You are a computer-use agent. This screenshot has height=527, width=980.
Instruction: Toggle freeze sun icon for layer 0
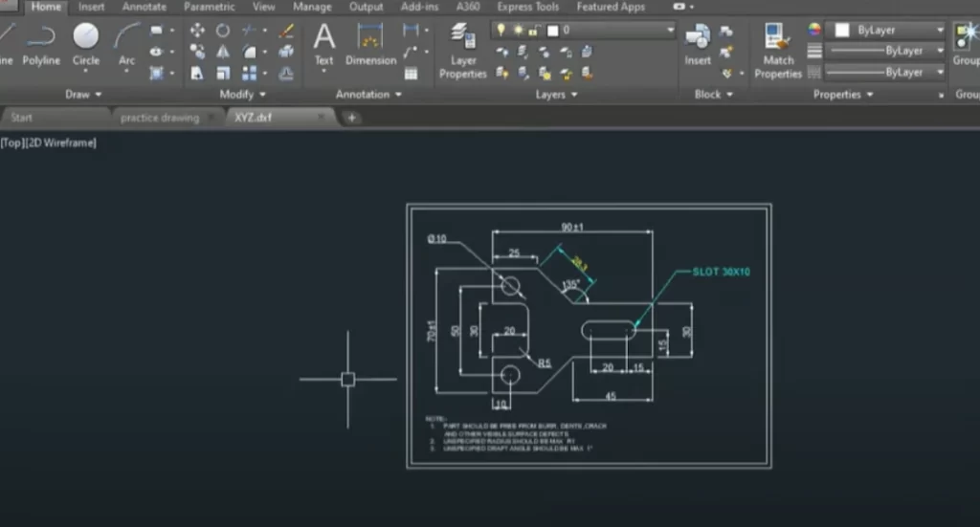pos(518,30)
